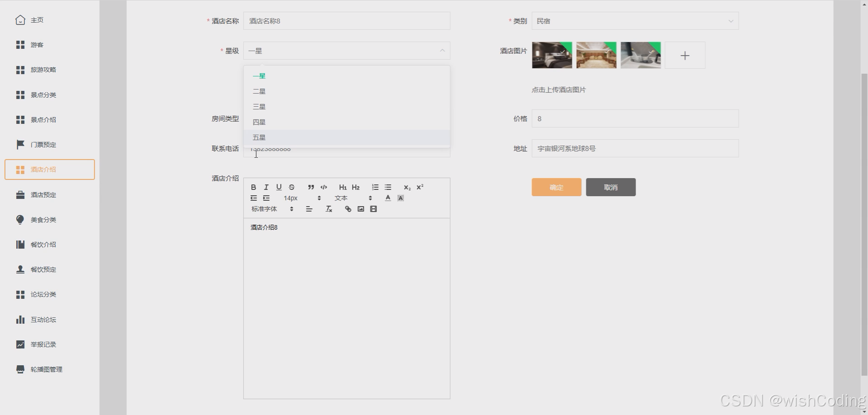Focus the 酒店名称 input field
Image resolution: width=868 pixels, height=415 pixels.
[347, 21]
